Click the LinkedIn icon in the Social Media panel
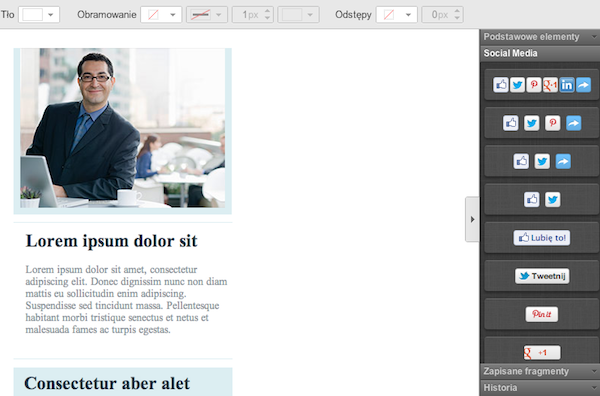 [x=567, y=85]
